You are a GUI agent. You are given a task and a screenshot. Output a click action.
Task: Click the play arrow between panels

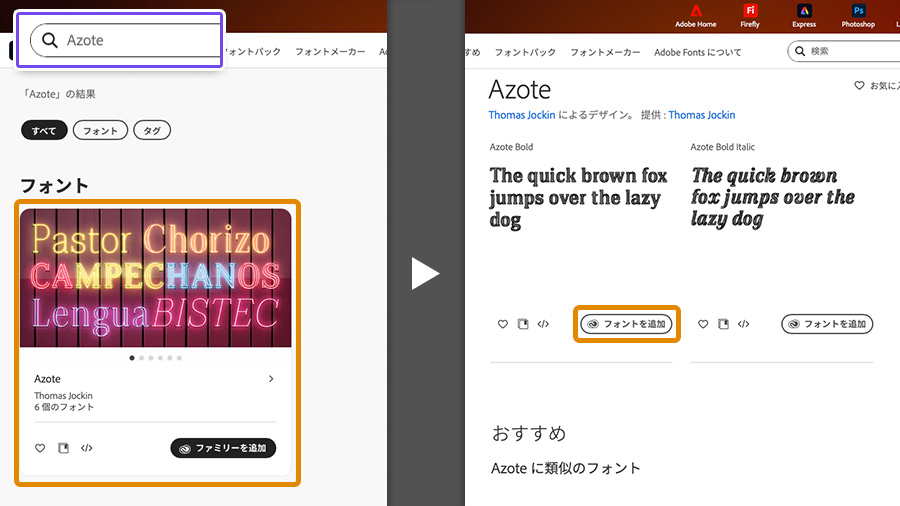point(425,274)
